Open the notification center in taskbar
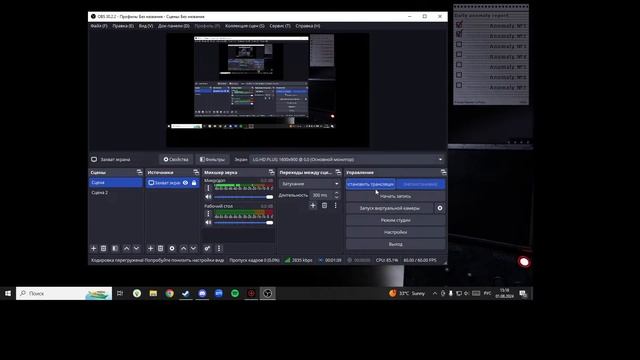The width and height of the screenshot is (640, 360). [523, 293]
